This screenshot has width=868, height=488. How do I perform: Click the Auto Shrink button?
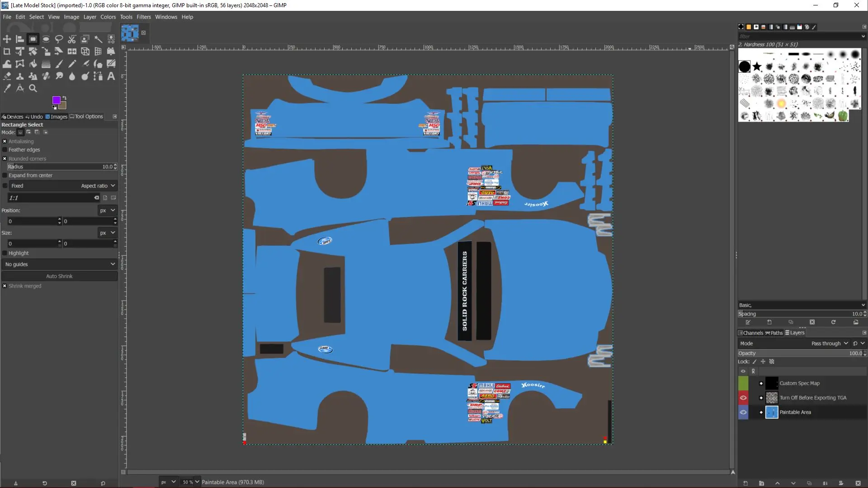[59, 276]
